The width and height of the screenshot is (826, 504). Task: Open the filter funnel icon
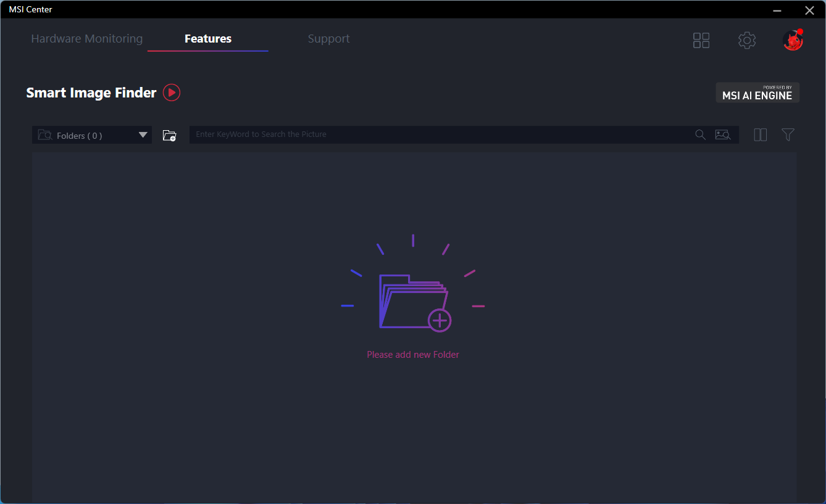(x=788, y=134)
